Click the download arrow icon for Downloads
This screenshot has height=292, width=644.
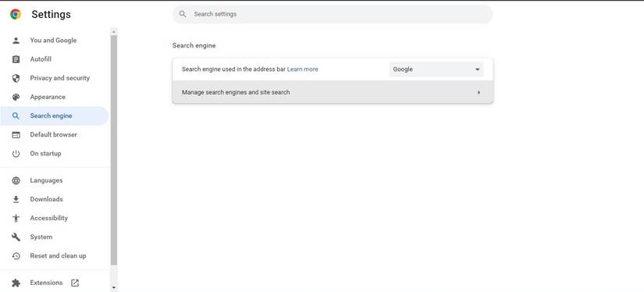[x=16, y=199]
